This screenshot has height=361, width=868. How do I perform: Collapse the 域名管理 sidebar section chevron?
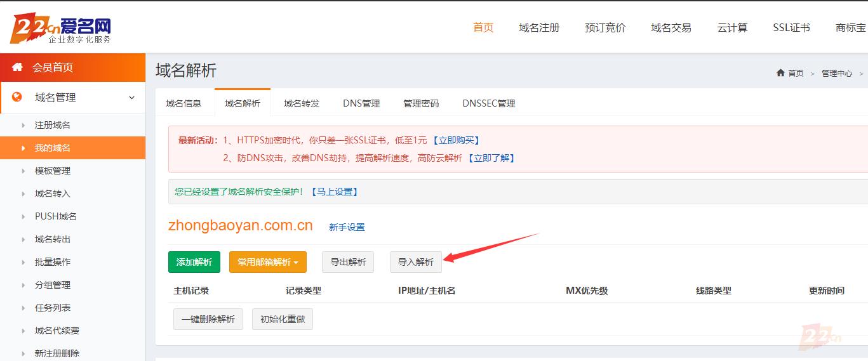(x=132, y=98)
